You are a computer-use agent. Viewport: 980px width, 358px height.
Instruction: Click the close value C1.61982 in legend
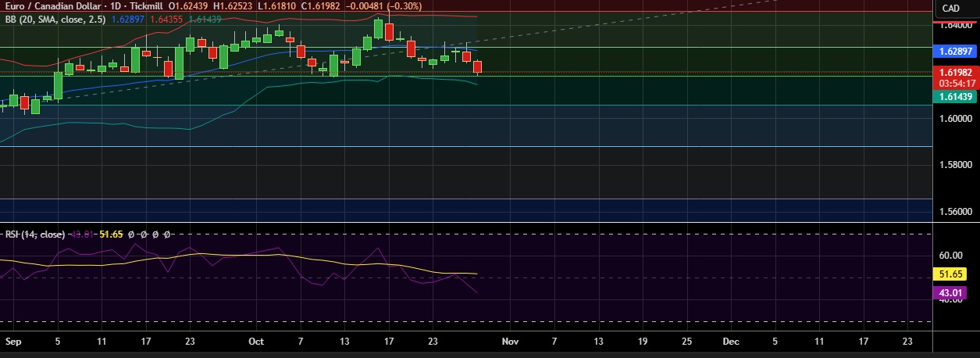tap(319, 6)
